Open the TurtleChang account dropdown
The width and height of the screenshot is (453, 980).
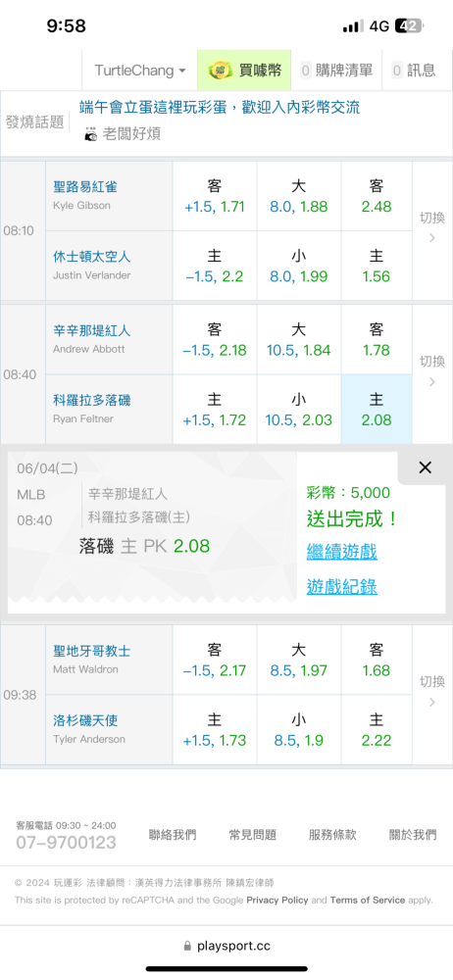[x=140, y=71]
